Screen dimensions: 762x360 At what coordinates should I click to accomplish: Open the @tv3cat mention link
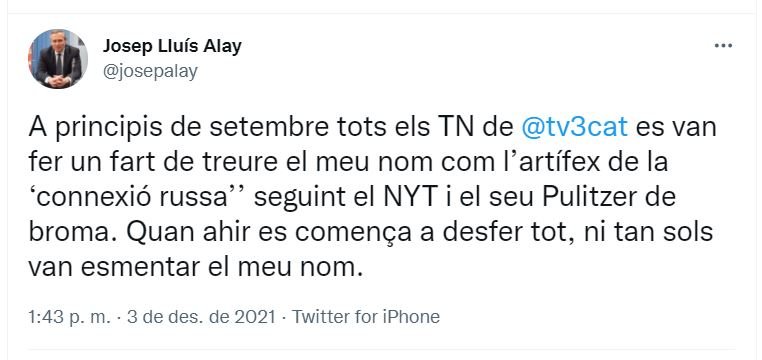click(574, 128)
